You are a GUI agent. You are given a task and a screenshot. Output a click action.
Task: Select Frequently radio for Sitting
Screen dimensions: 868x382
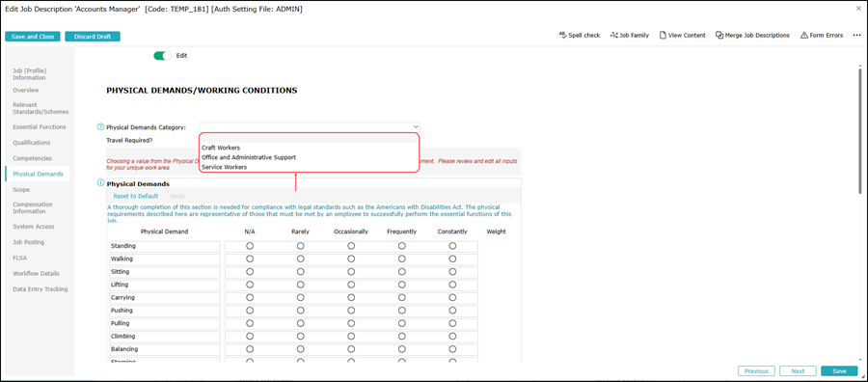pos(402,272)
